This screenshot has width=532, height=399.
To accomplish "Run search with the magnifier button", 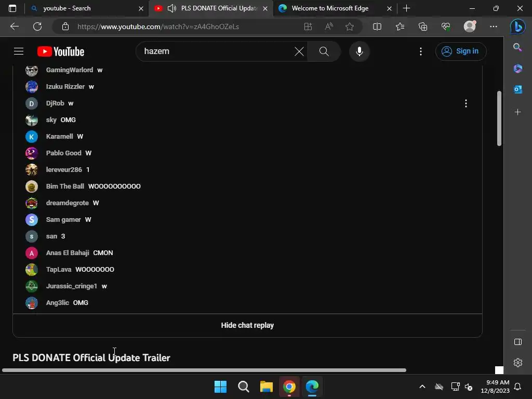I will tap(324, 51).
